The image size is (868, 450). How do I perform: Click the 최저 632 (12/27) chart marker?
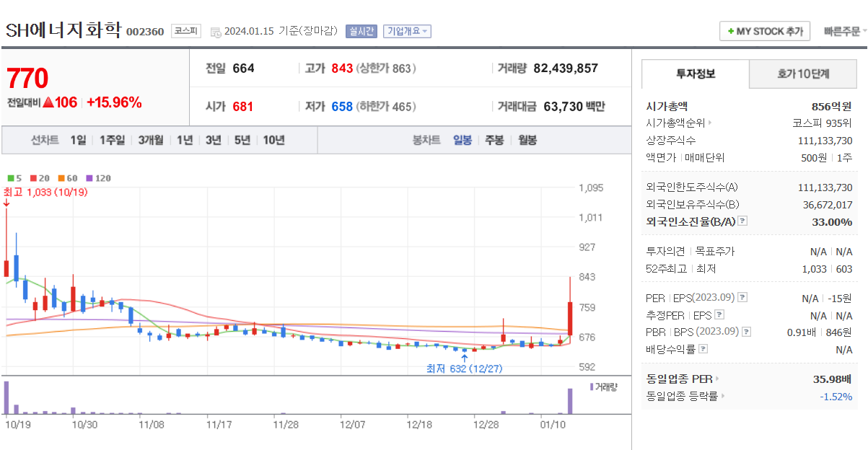[464, 369]
